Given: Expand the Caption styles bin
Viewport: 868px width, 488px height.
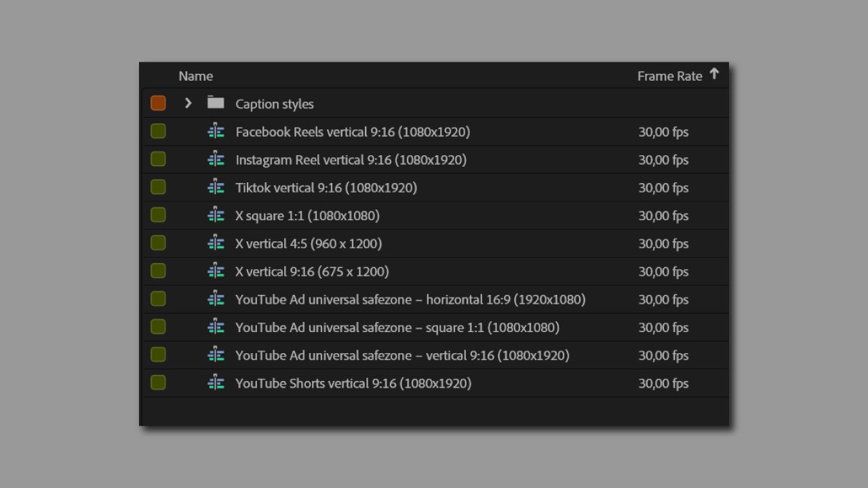Looking at the screenshot, I should point(189,103).
